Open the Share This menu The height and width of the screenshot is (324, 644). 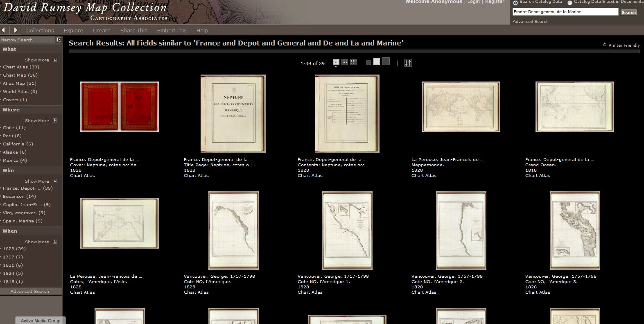[134, 30]
